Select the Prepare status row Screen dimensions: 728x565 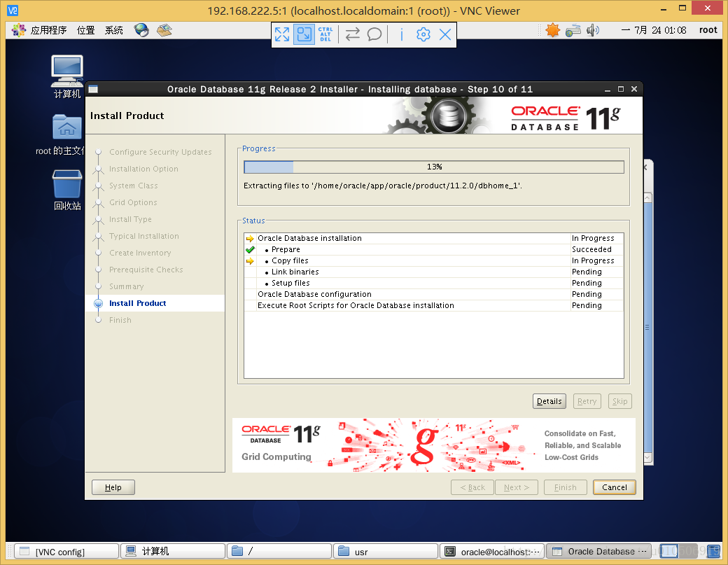433,249
